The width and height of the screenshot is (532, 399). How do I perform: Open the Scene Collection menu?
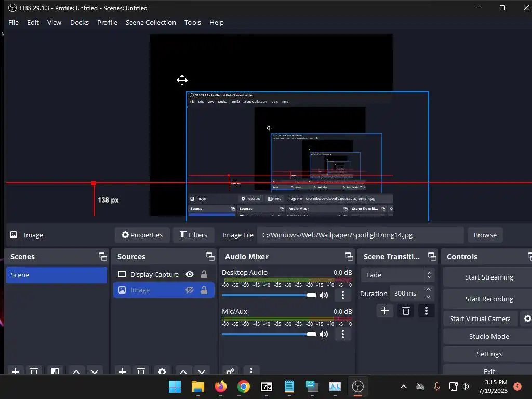(151, 23)
